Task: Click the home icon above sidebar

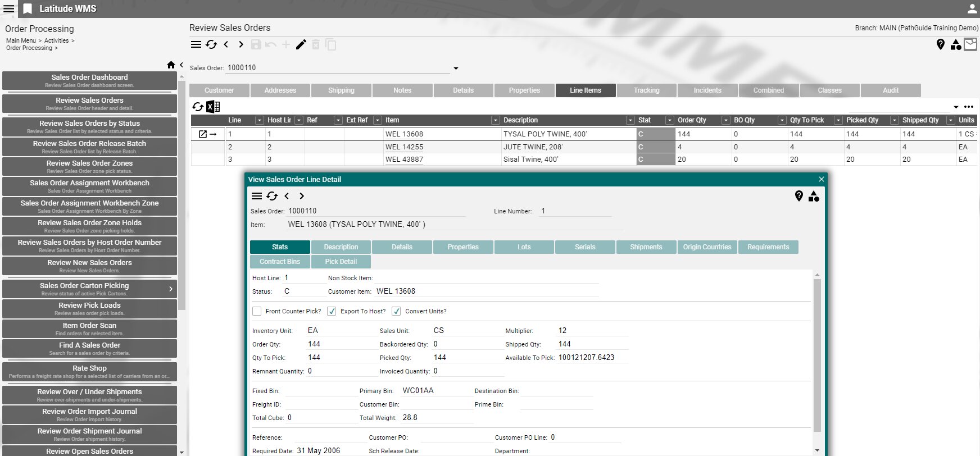Action: point(171,65)
